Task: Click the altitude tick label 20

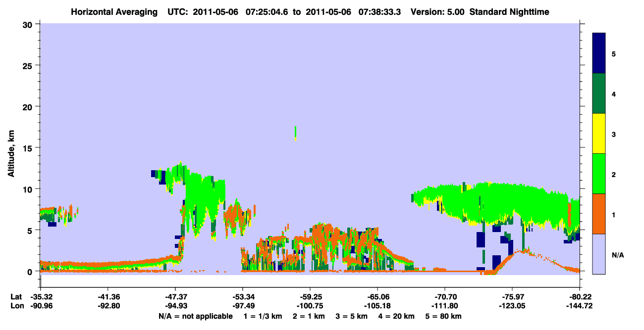Action: [x=29, y=106]
